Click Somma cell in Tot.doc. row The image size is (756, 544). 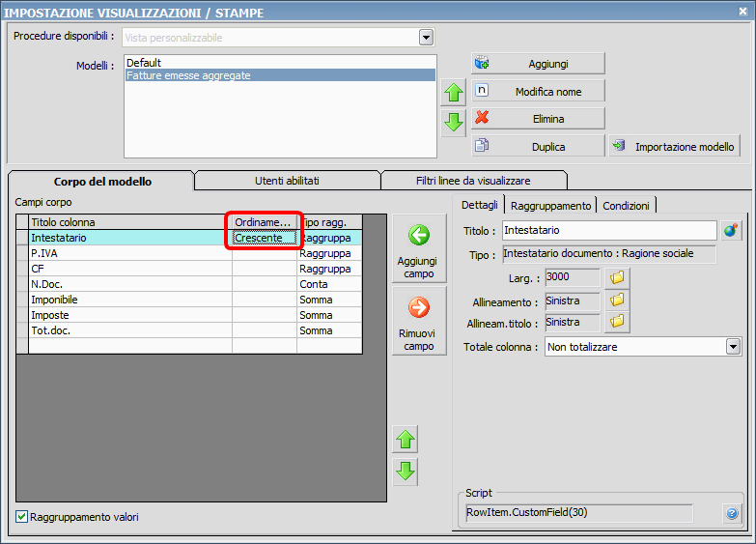[x=329, y=330]
